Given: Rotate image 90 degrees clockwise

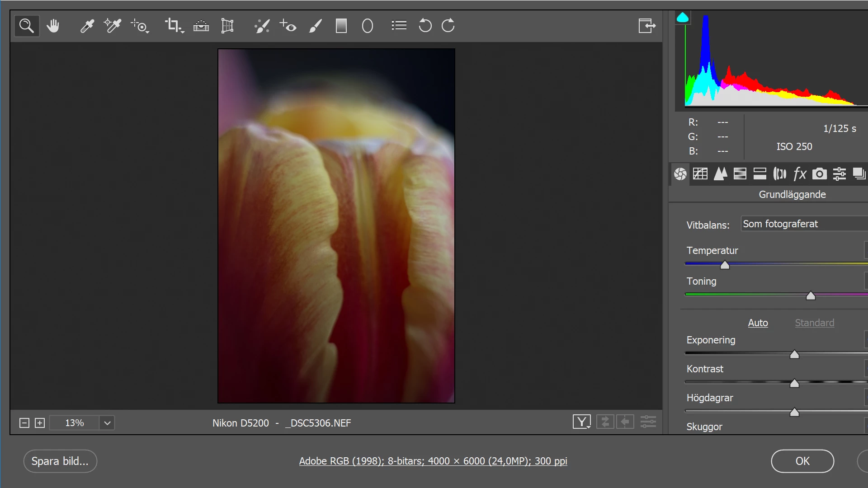Looking at the screenshot, I should pos(448,26).
